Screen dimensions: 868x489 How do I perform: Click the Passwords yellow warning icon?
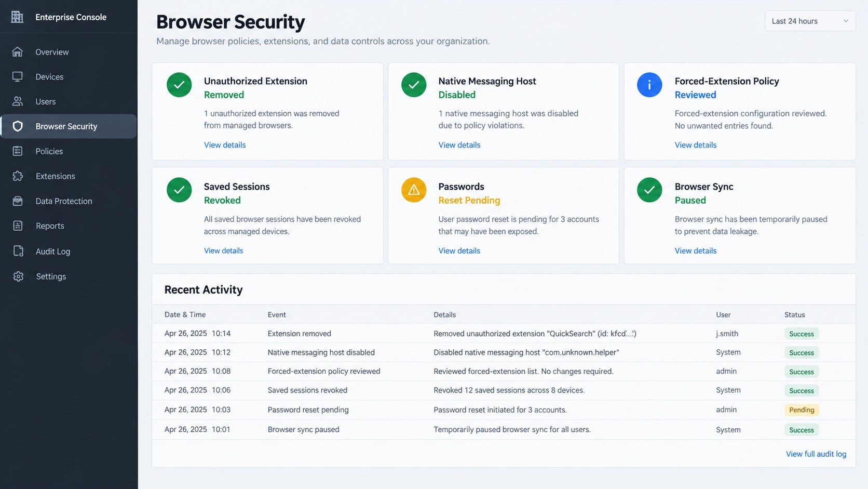[414, 190]
